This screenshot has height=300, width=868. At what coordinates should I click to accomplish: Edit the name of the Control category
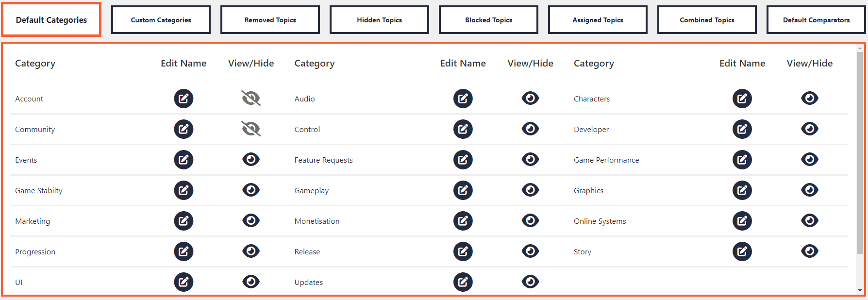click(463, 129)
